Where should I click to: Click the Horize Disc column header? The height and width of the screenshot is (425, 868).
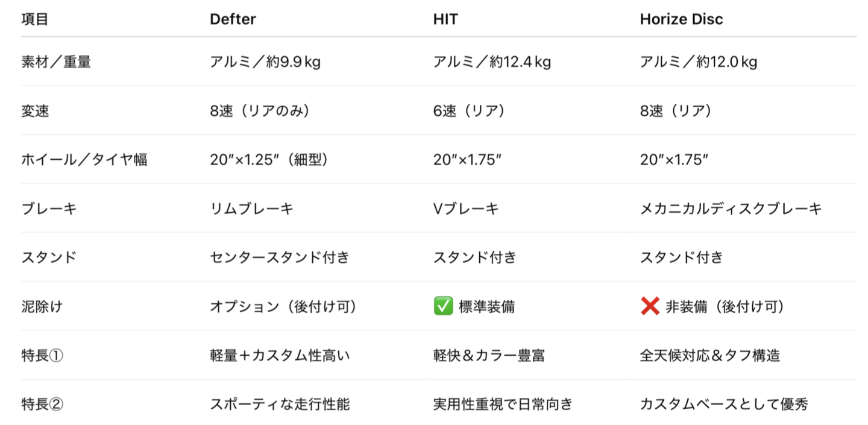pos(681,19)
